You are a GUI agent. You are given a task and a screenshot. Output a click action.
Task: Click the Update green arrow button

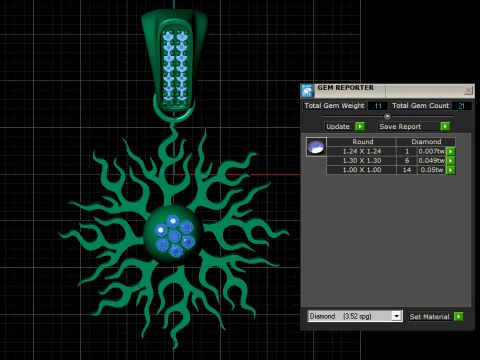[x=360, y=126]
